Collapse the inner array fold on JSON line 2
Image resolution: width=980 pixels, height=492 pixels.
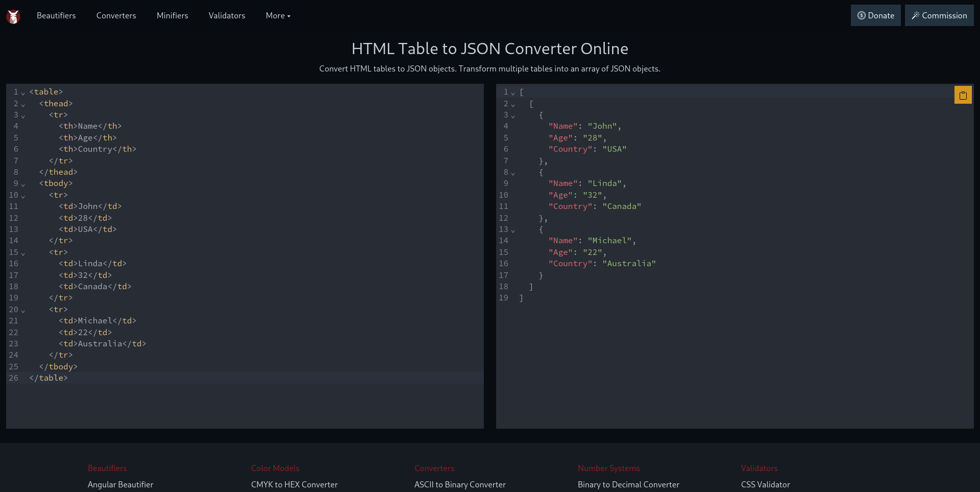(x=513, y=105)
